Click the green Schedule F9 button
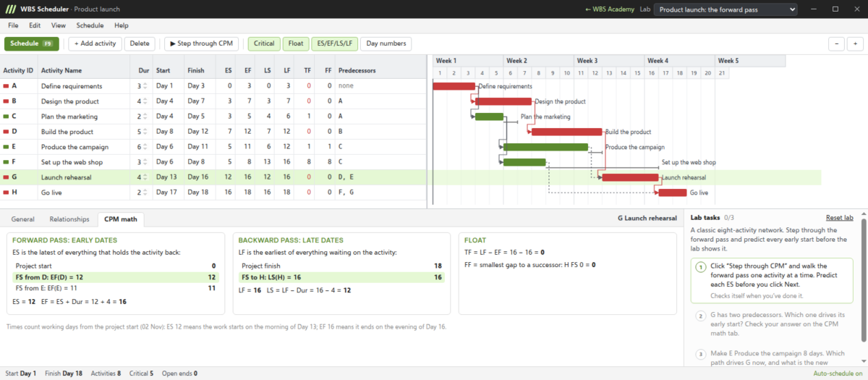 click(32, 43)
